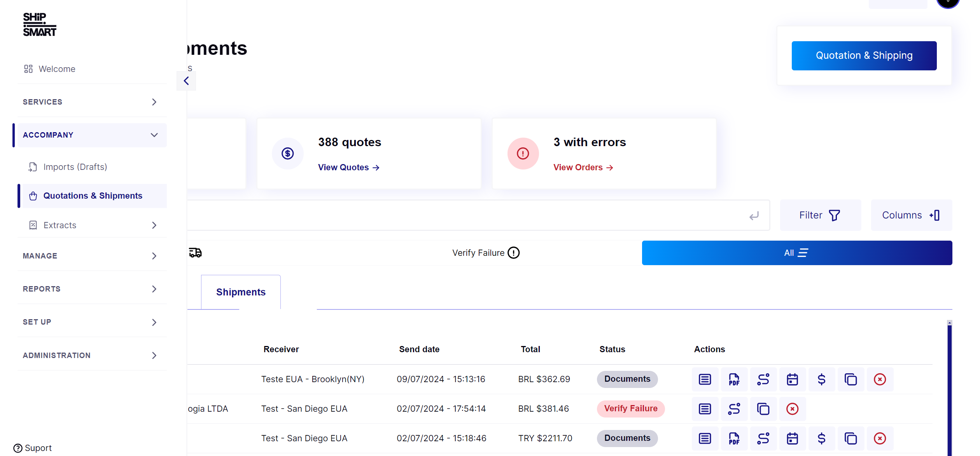Select the Verify Failure status filter

tap(486, 253)
